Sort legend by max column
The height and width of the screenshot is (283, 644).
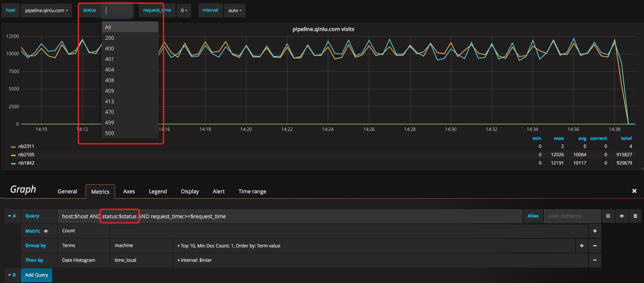pyautogui.click(x=559, y=138)
